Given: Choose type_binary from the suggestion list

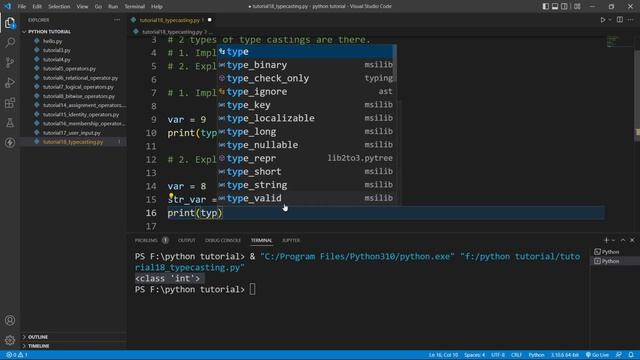Looking at the screenshot, I should [x=306, y=65].
